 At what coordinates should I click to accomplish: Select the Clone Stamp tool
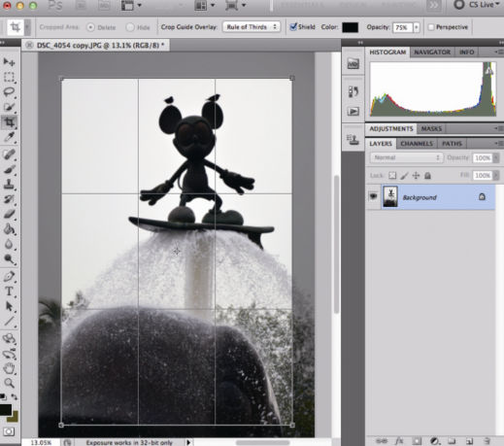9,184
